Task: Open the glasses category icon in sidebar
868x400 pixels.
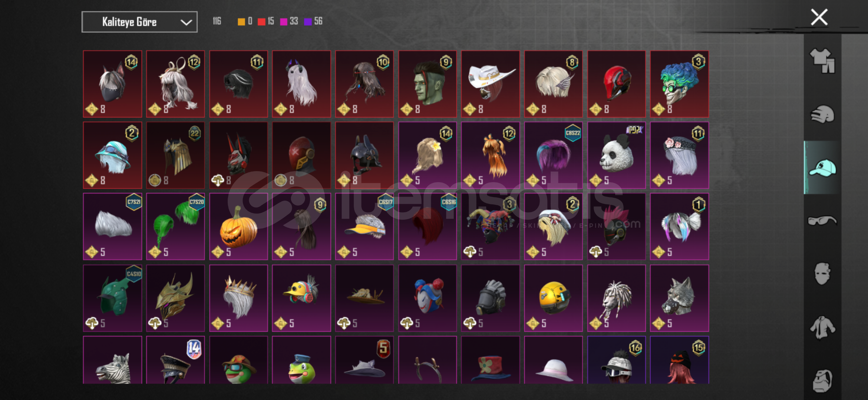Action: (x=822, y=221)
